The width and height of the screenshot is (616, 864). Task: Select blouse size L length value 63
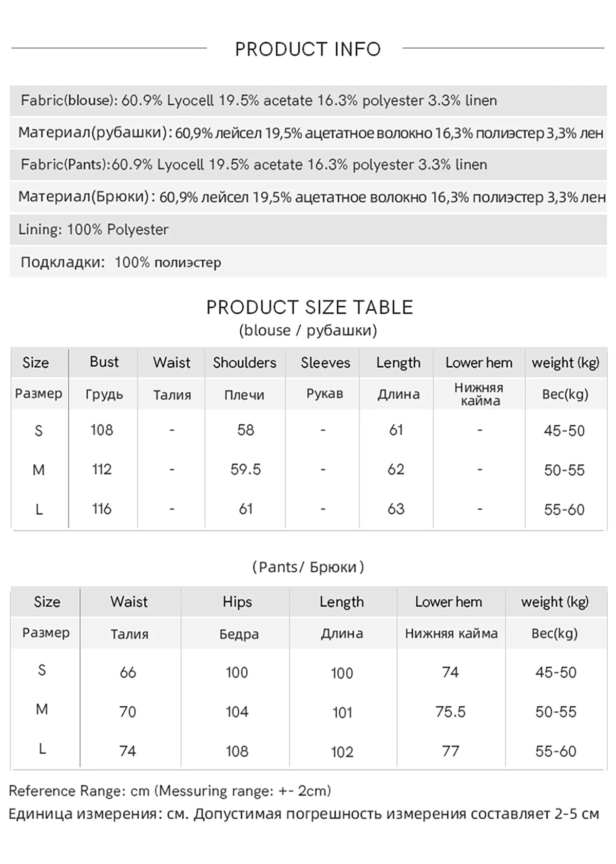(x=396, y=509)
